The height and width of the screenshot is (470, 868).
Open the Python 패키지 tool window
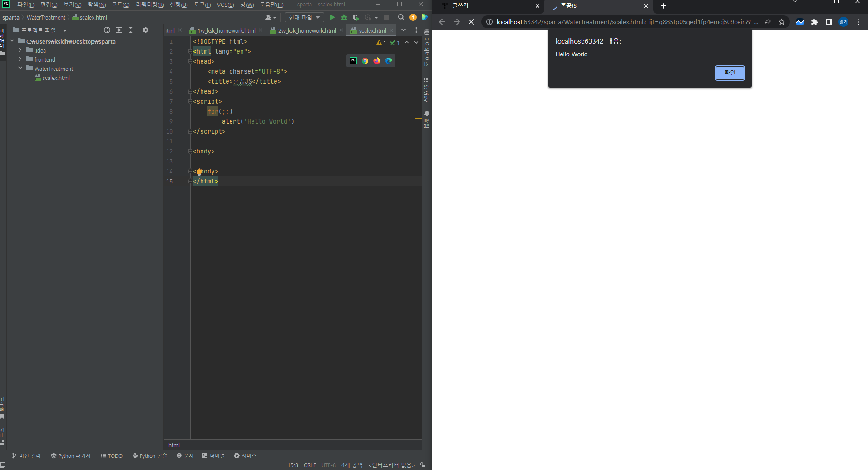[x=71, y=455]
